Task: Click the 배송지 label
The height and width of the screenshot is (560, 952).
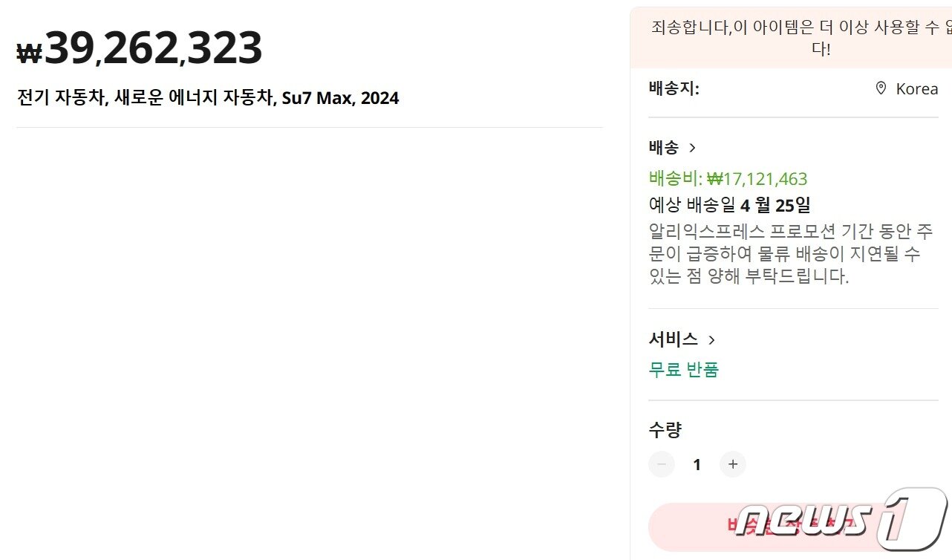Action: [x=674, y=89]
